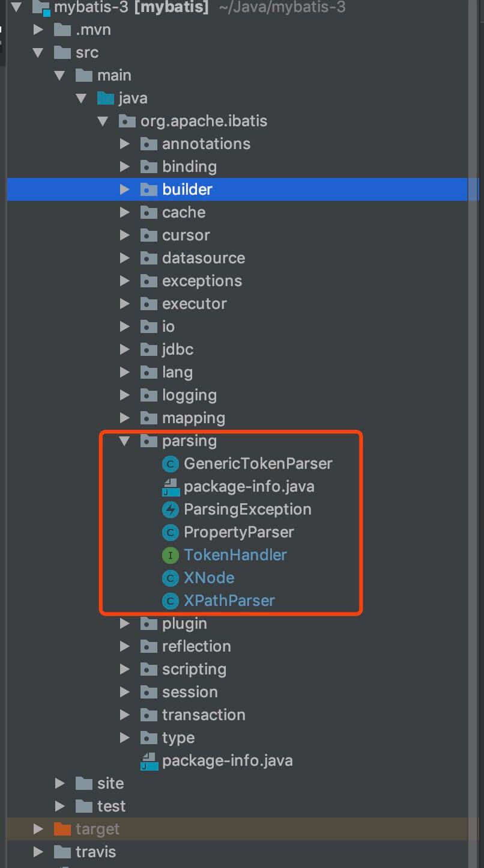Expand the plugin package arrow
484x868 pixels.
124,623
